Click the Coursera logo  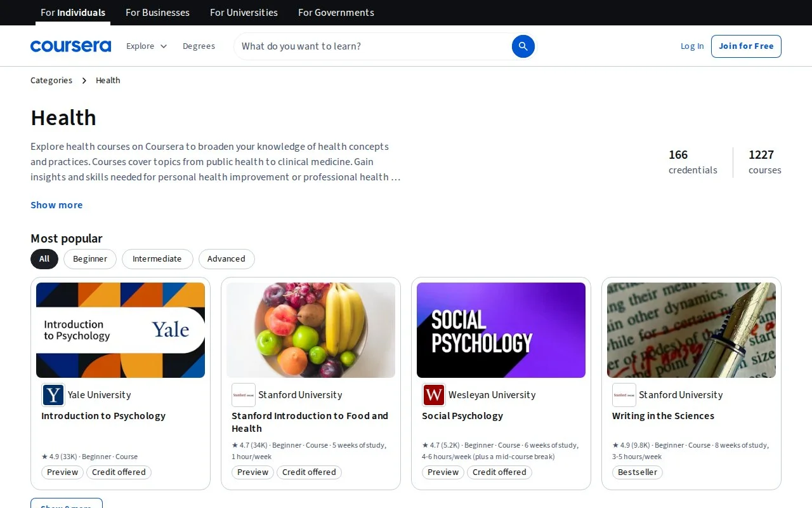[x=70, y=46]
